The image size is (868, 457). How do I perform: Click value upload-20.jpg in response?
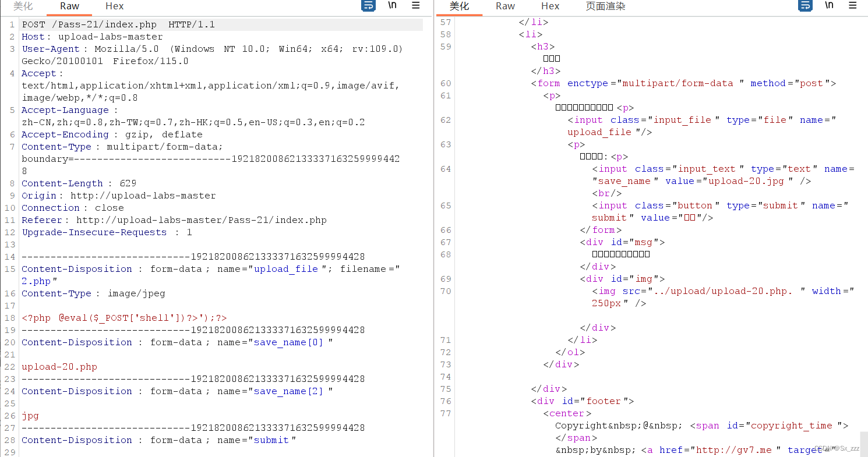click(x=746, y=181)
